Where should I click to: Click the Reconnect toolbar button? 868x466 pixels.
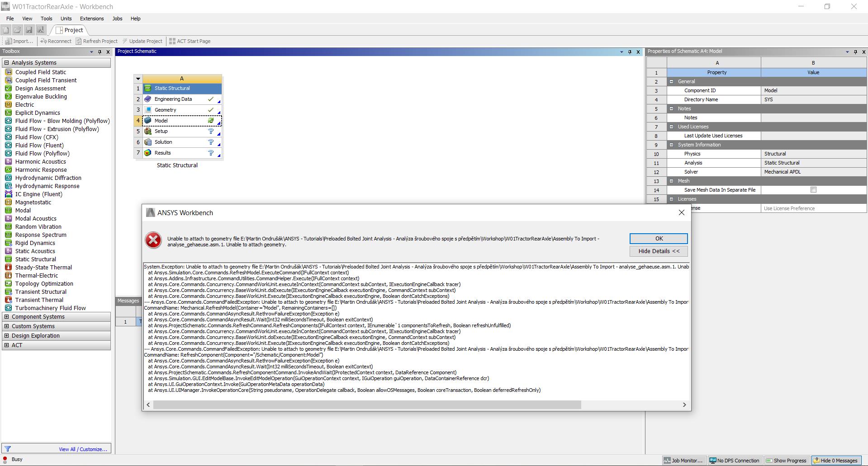56,41
